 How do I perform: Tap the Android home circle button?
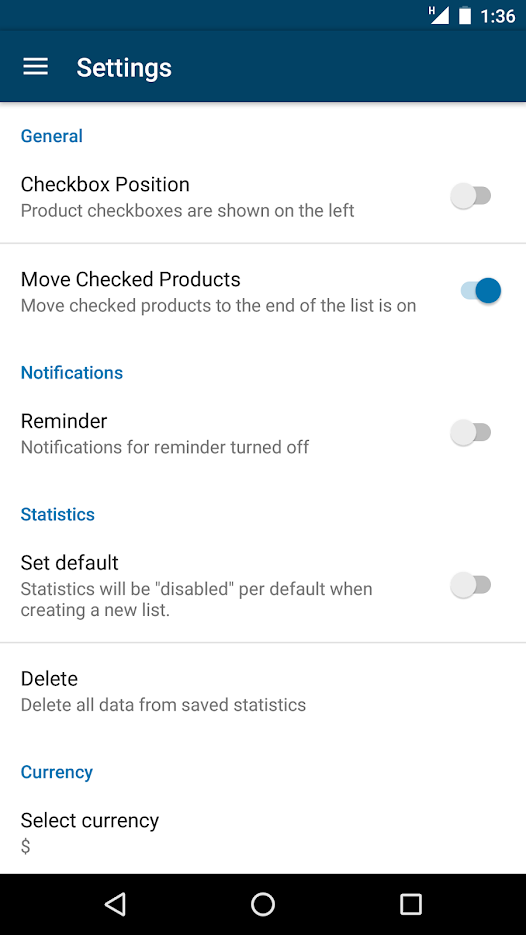[x=262, y=904]
